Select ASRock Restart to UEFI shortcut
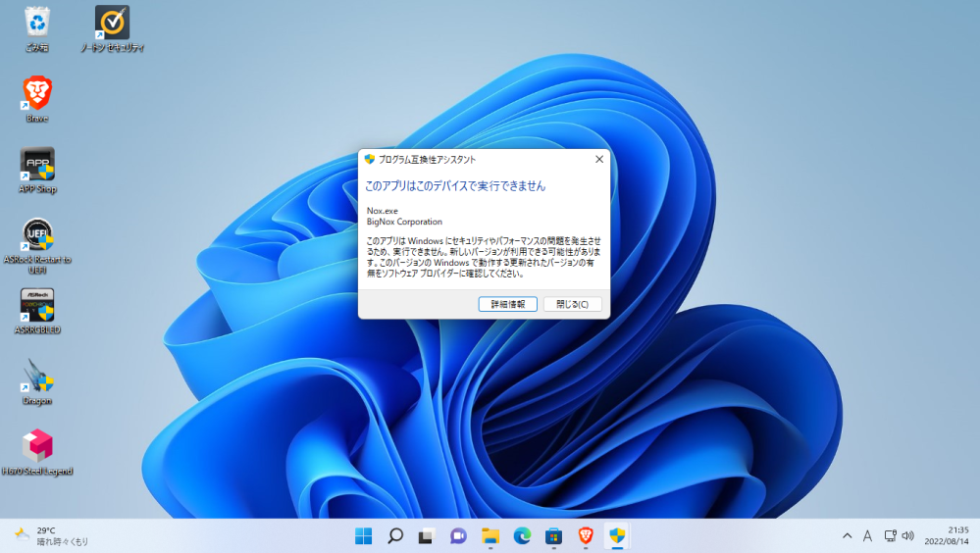This screenshot has height=553, width=980. (x=37, y=245)
